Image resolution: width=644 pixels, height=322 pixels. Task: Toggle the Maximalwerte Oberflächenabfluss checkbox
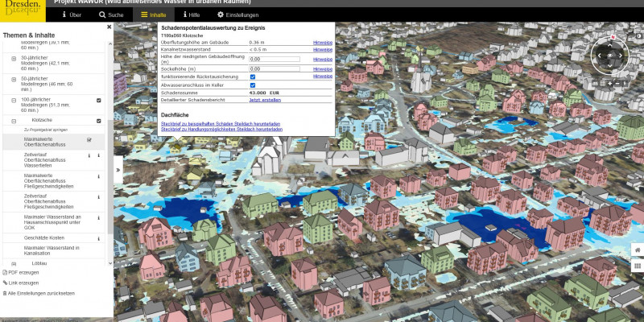[x=89, y=140]
